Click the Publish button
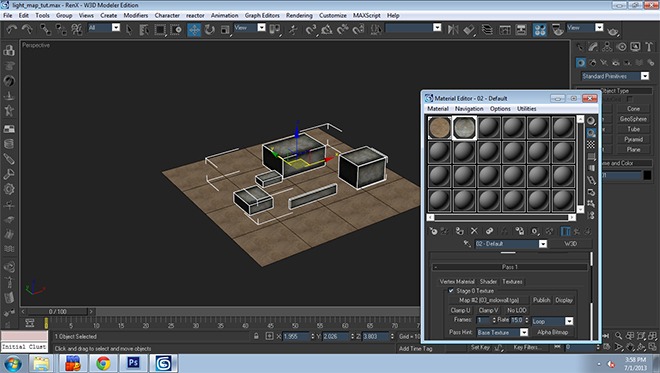The image size is (660, 373). [541, 300]
